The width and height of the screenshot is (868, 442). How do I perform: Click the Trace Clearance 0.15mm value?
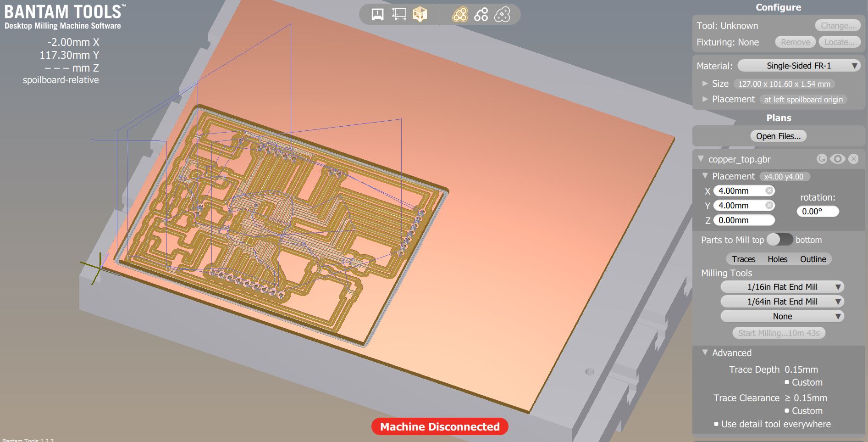(x=806, y=398)
